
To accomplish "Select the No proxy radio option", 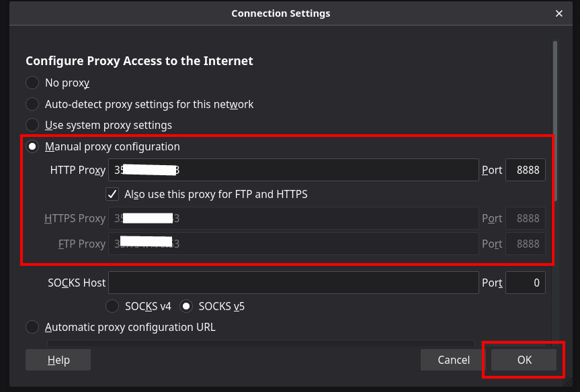I will pos(32,83).
